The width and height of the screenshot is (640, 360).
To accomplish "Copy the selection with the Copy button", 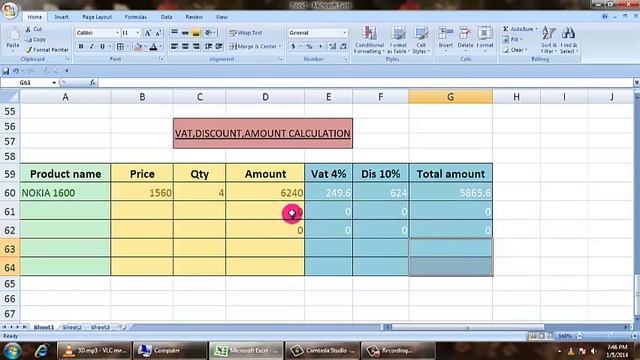I will point(35,40).
